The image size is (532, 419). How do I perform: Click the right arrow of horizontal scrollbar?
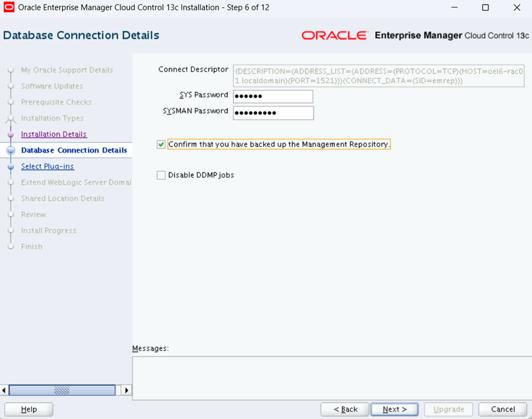tap(127, 390)
